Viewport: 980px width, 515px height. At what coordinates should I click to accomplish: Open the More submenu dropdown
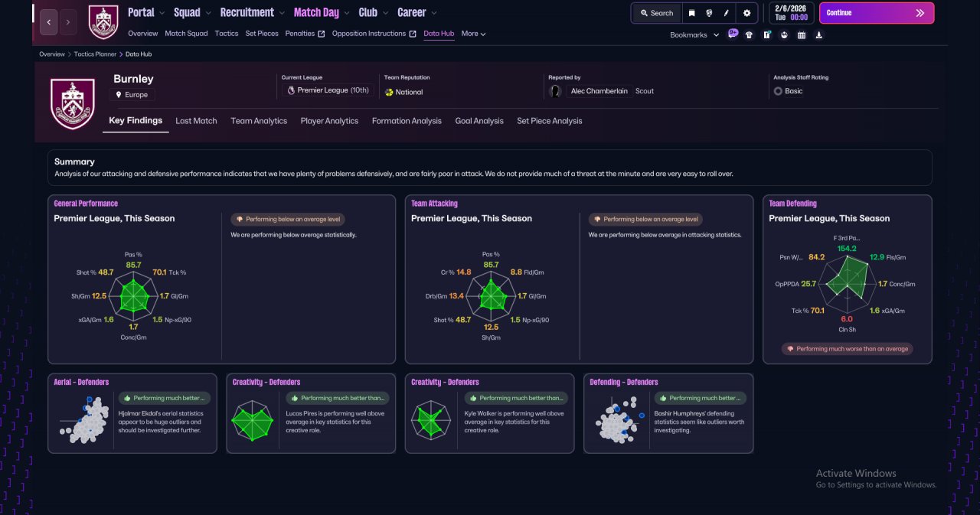(473, 34)
